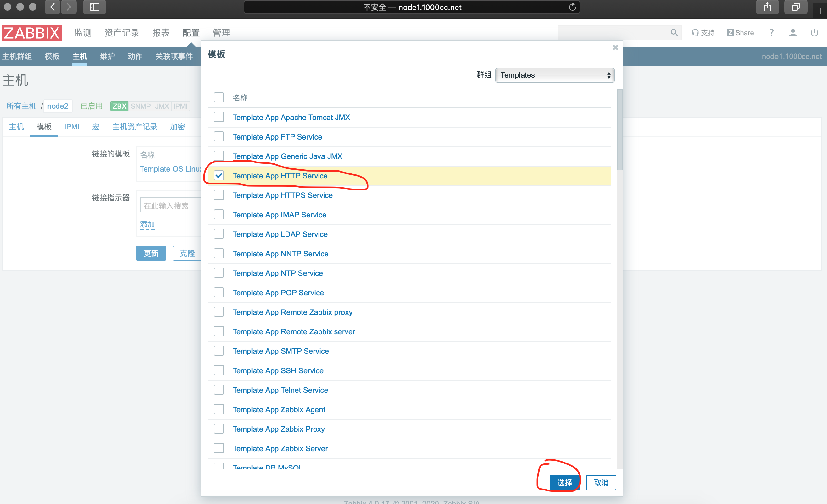Open the help question mark icon
The image size is (827, 504).
click(771, 33)
